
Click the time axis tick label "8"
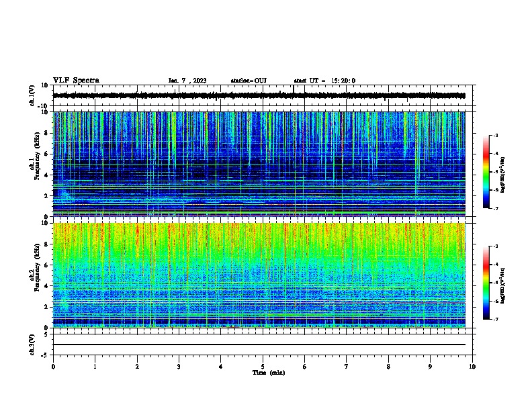[388, 367]
